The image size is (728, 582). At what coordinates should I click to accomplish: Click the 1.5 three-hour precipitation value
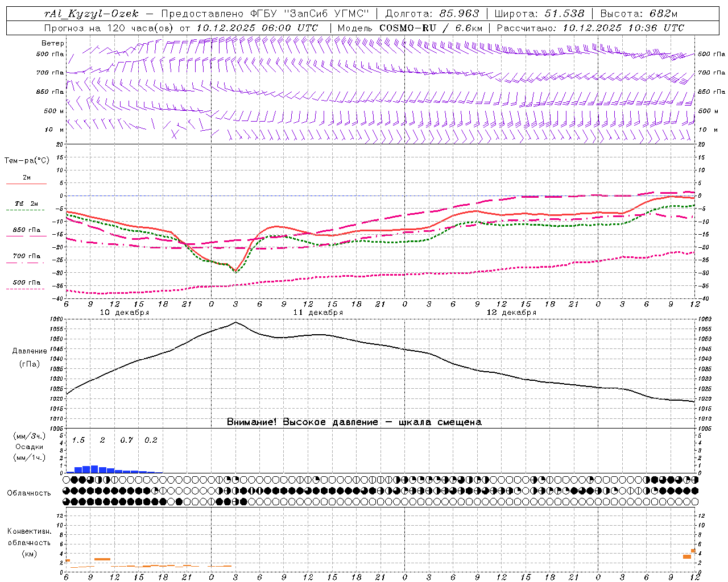78,440
